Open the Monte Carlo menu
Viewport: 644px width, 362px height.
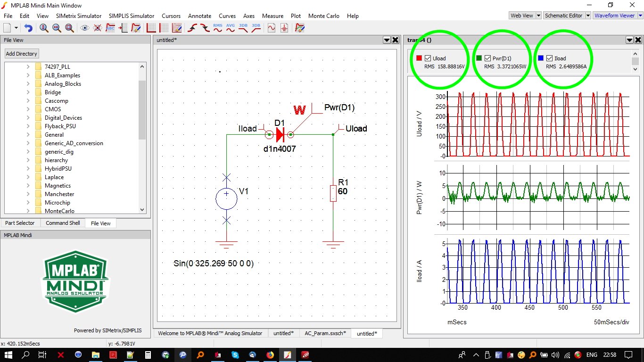pos(324,16)
